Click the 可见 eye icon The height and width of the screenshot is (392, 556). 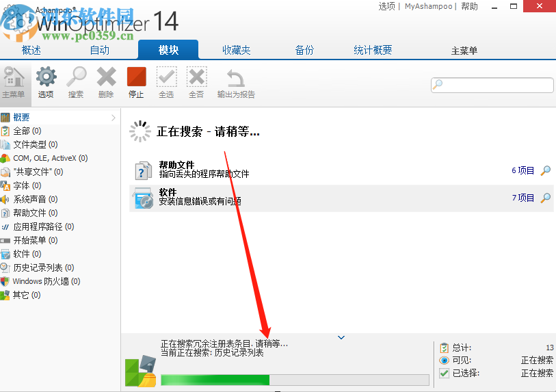(444, 361)
